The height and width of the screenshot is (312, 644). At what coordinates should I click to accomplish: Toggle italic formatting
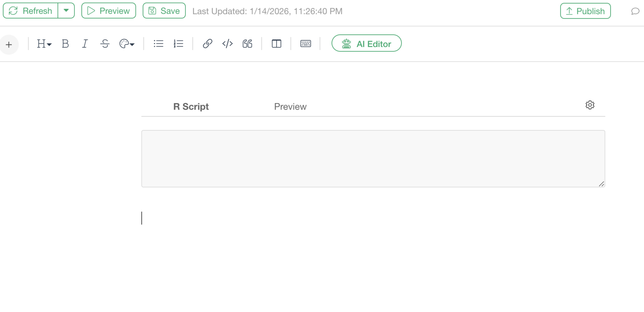[x=85, y=44]
